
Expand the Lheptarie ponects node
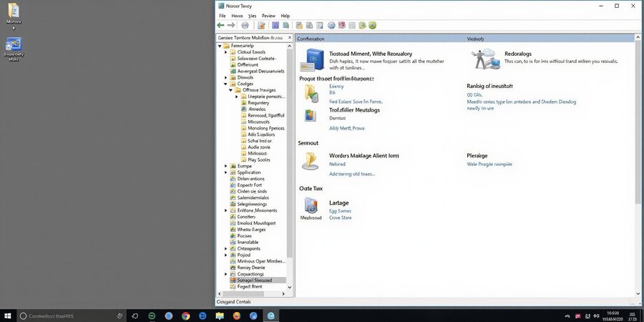pyautogui.click(x=237, y=97)
